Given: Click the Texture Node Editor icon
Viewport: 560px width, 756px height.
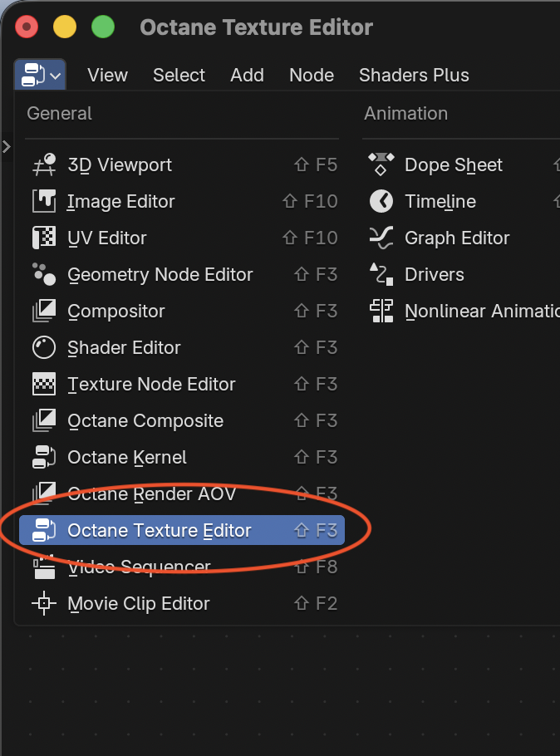Looking at the screenshot, I should tap(44, 385).
